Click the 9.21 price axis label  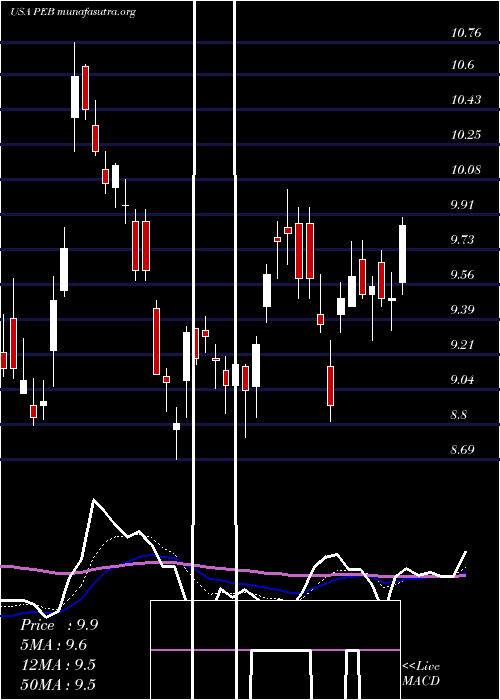click(462, 345)
